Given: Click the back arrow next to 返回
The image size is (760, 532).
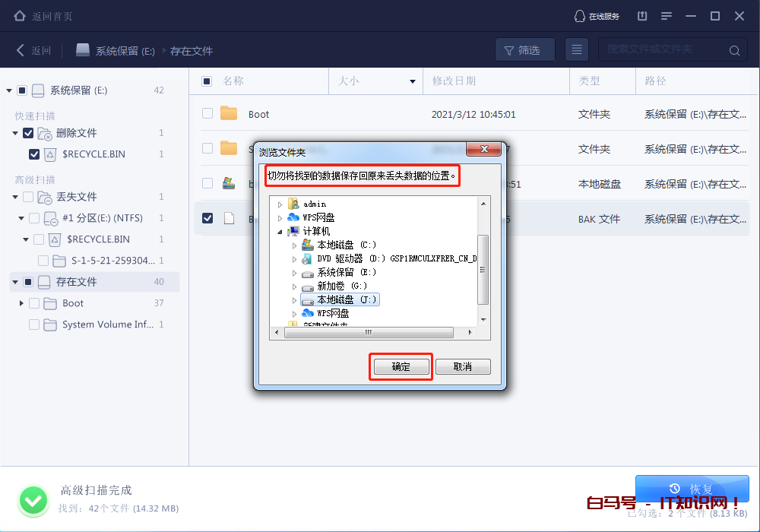Looking at the screenshot, I should click(x=20, y=49).
